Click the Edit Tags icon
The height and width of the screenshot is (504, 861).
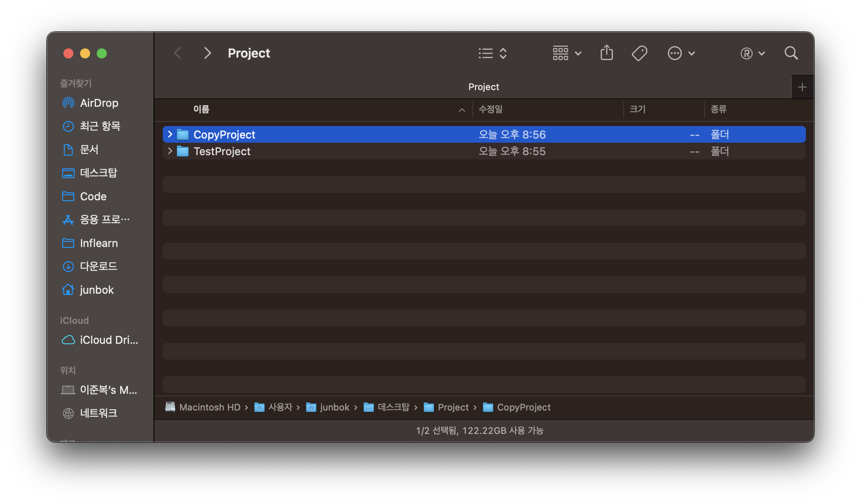click(x=639, y=53)
